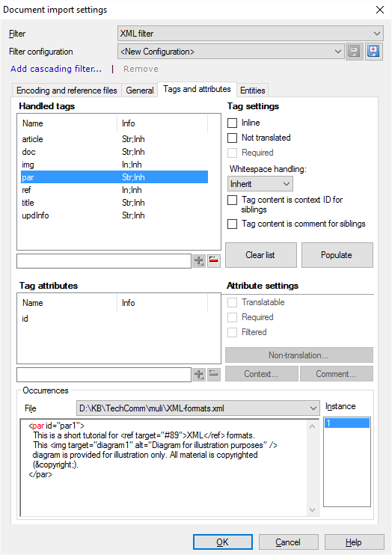Enable the Inline checkbox
Image resolution: width=392 pixels, height=555 pixels.
(233, 123)
